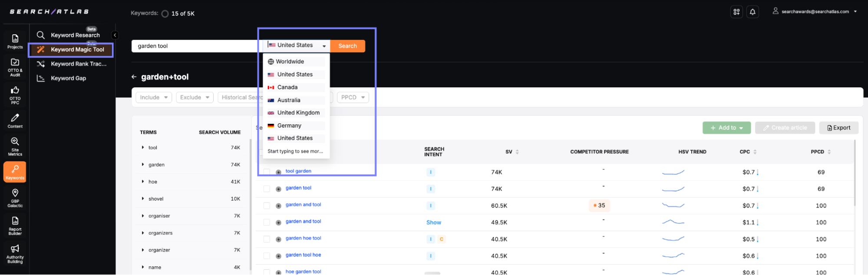Go to OTTO PPC section

[15, 95]
